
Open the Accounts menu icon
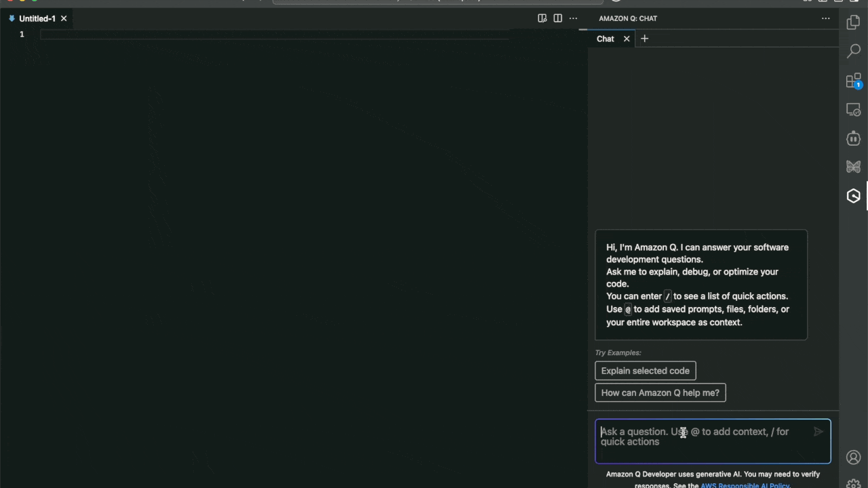pyautogui.click(x=853, y=457)
